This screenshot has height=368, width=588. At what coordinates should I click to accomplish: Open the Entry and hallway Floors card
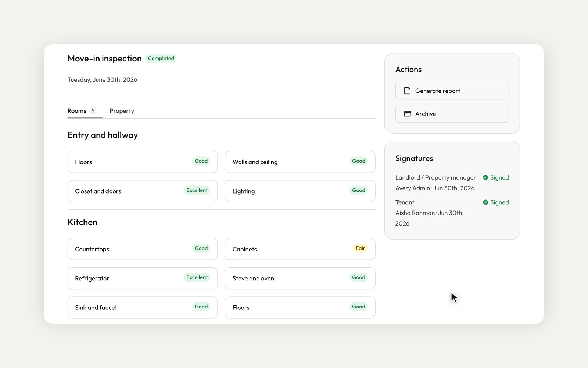tap(143, 162)
